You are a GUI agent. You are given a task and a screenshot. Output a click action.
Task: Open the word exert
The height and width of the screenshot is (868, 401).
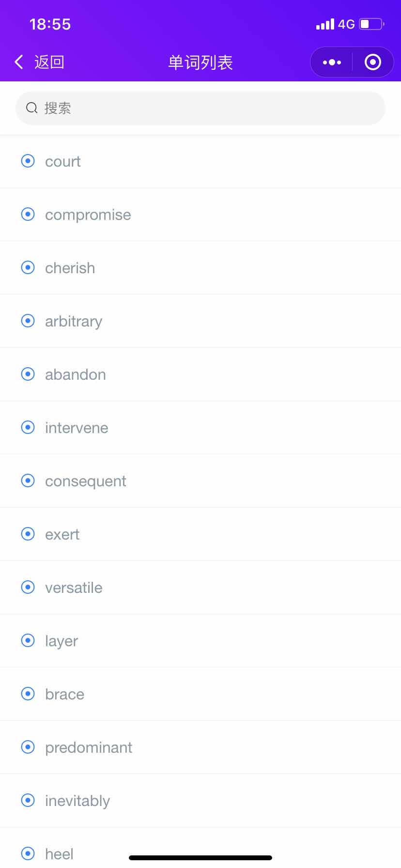(x=200, y=534)
